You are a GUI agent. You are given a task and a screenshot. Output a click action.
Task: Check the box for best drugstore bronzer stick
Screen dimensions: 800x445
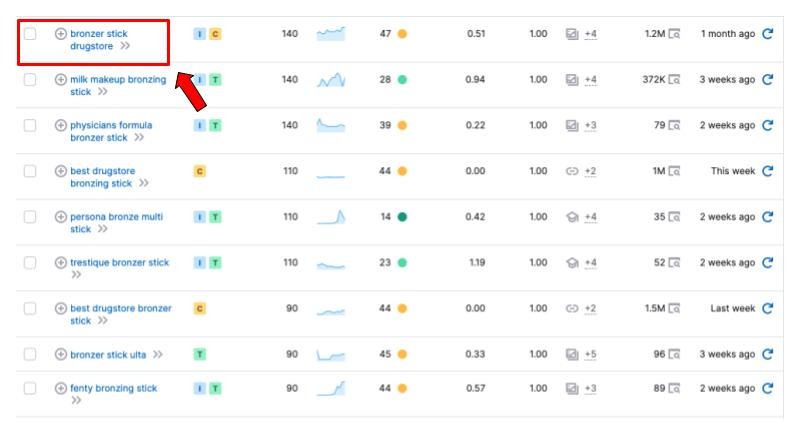point(30,309)
